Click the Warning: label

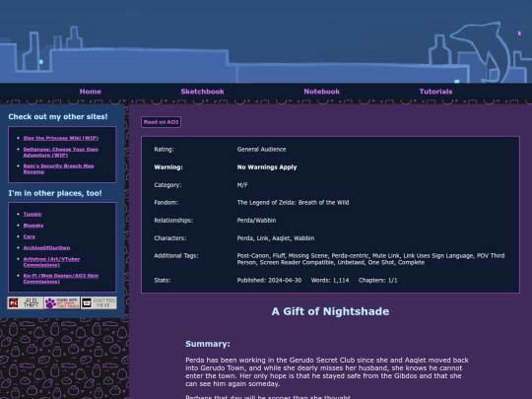[x=168, y=167]
